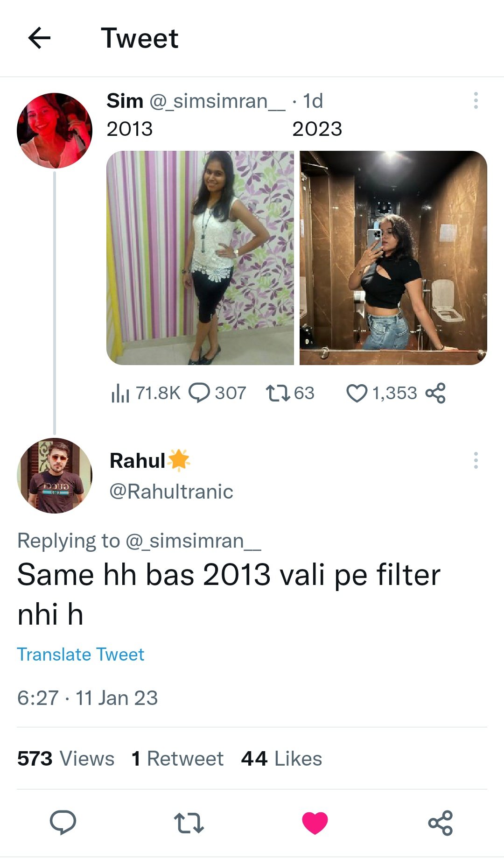Reply to Rahul's tweet via bottom comment icon
This screenshot has width=504, height=859.
point(63,823)
